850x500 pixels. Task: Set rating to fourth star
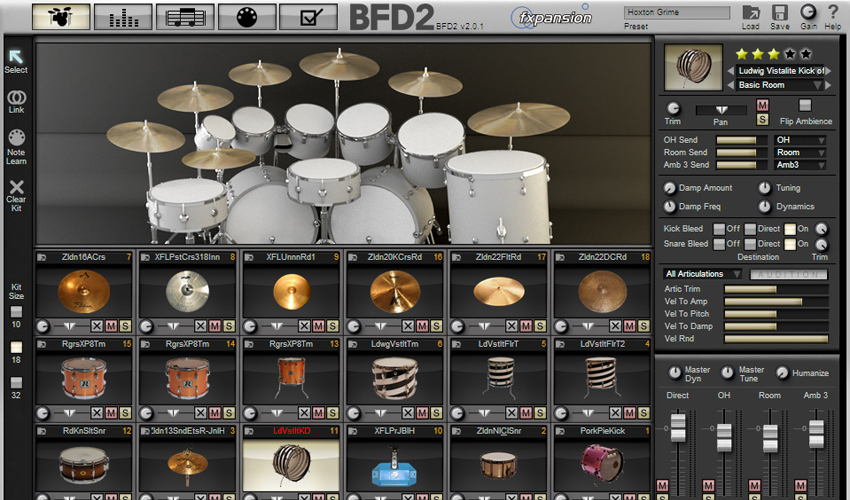pyautogui.click(x=790, y=54)
